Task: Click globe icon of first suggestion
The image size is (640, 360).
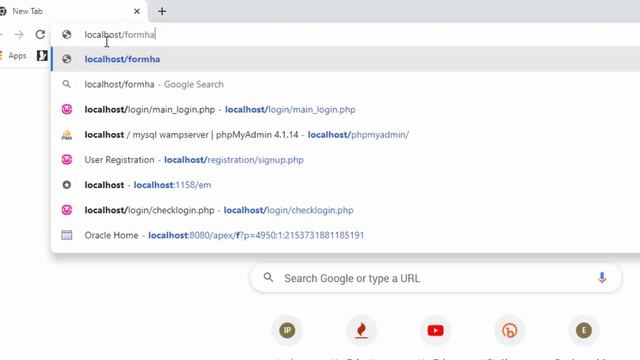Action: tap(67, 59)
